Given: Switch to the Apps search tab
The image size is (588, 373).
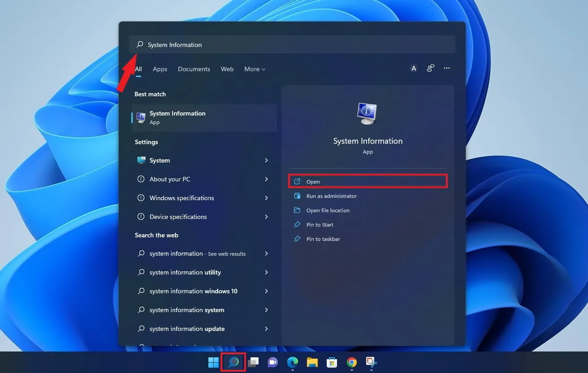Looking at the screenshot, I should (x=160, y=69).
